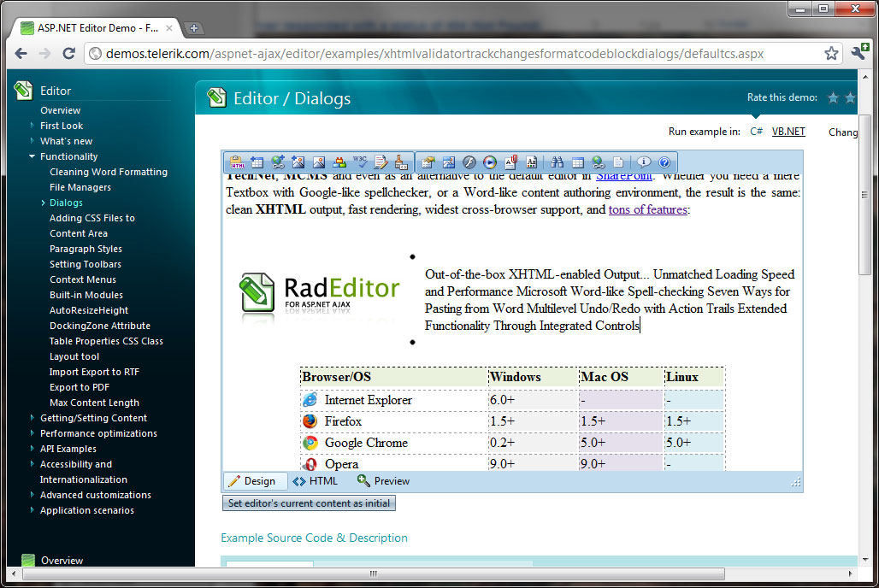Click the Paste HTML toolbar icon
Viewport: 879px width, 588px height.
coord(238,162)
